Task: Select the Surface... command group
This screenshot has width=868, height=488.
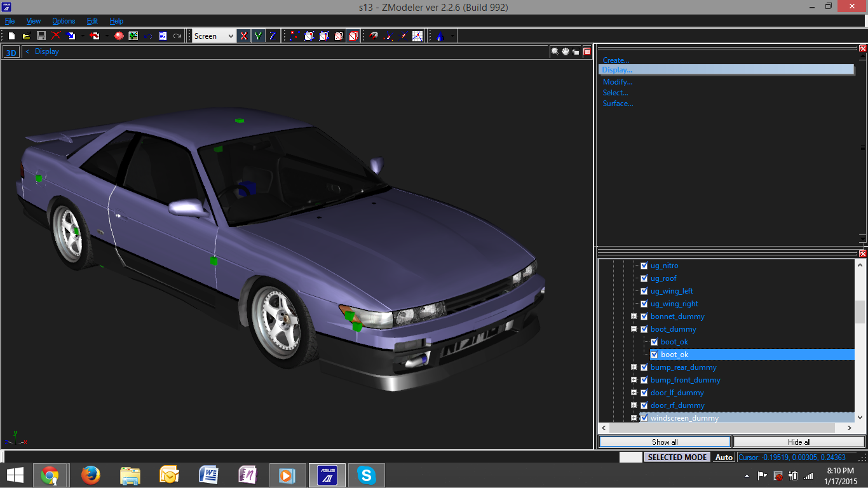Action: [x=618, y=104]
